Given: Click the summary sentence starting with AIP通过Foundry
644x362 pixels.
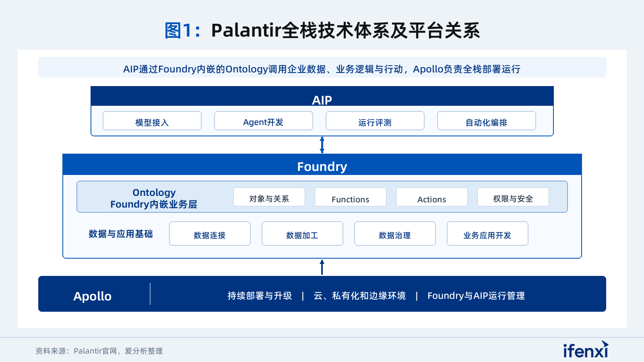Looking at the screenshot, I should point(322,69).
